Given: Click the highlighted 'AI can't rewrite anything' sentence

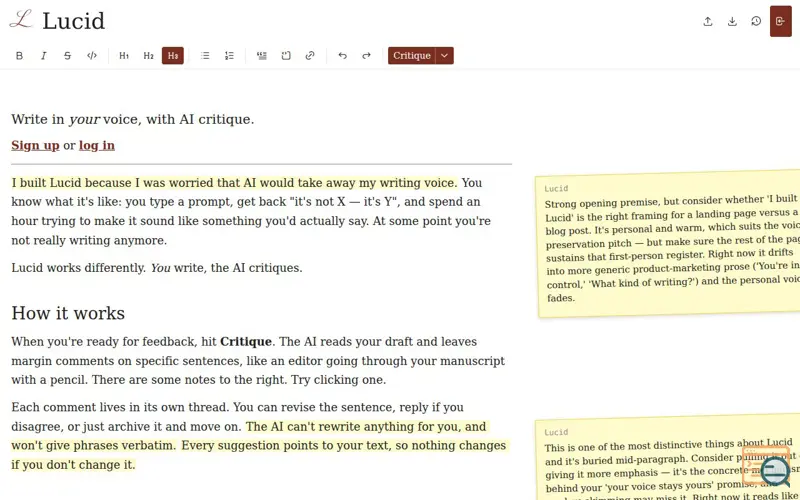Looking at the screenshot, I should 250,436.
